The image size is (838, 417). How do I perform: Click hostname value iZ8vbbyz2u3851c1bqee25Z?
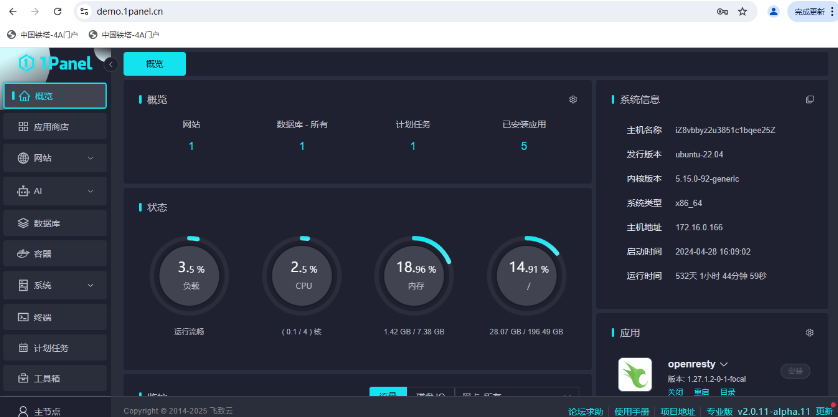pyautogui.click(x=725, y=130)
